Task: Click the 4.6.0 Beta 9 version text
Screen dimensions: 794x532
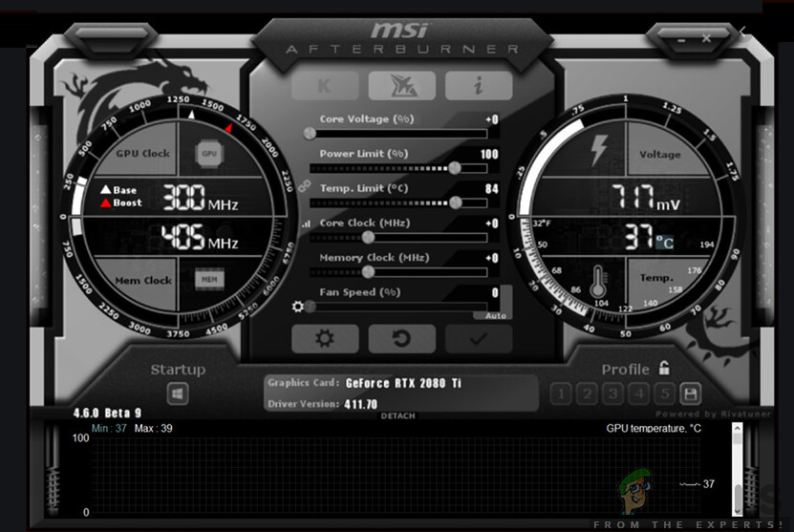Action: tap(107, 413)
